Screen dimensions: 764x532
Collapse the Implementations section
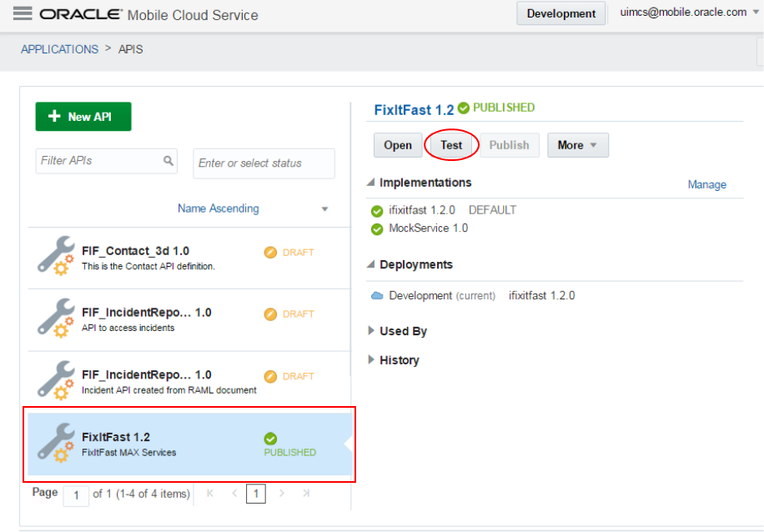[371, 183]
